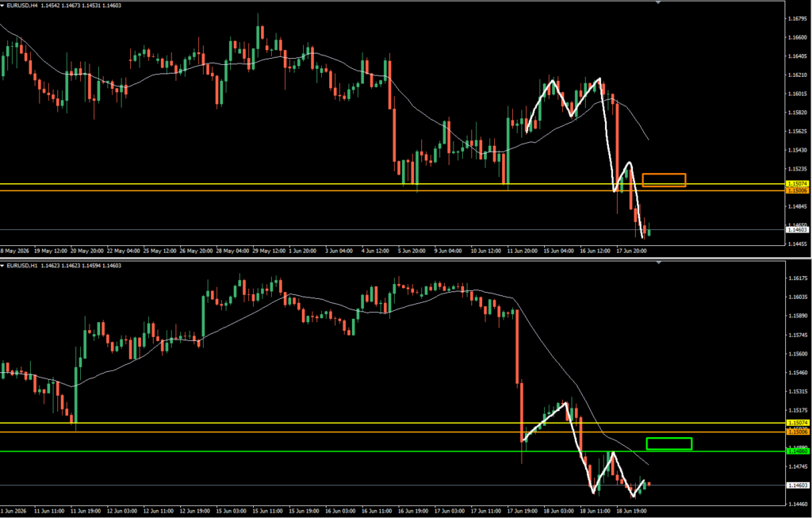Select the green rectangle on the H1 chart
The image size is (812, 518).
pos(669,443)
